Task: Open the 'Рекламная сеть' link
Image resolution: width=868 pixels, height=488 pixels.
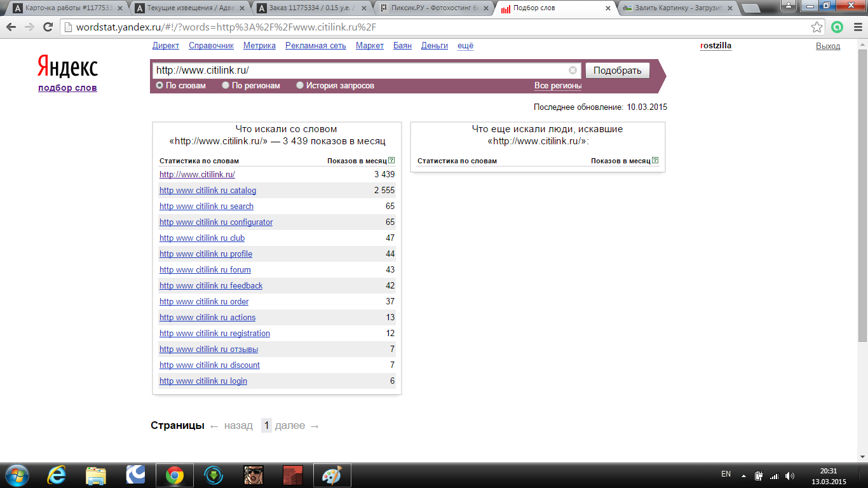Action: coord(316,46)
